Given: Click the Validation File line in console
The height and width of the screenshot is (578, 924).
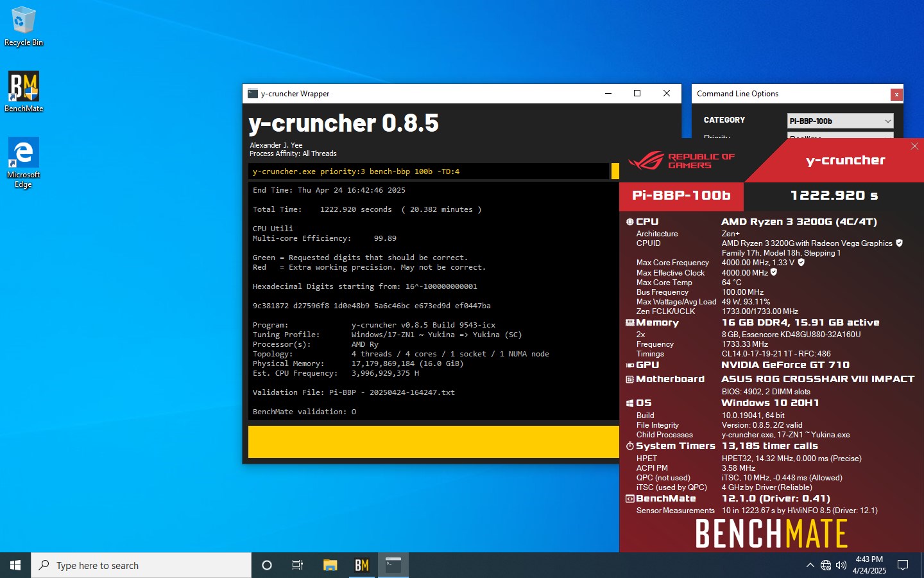Looking at the screenshot, I should (354, 392).
